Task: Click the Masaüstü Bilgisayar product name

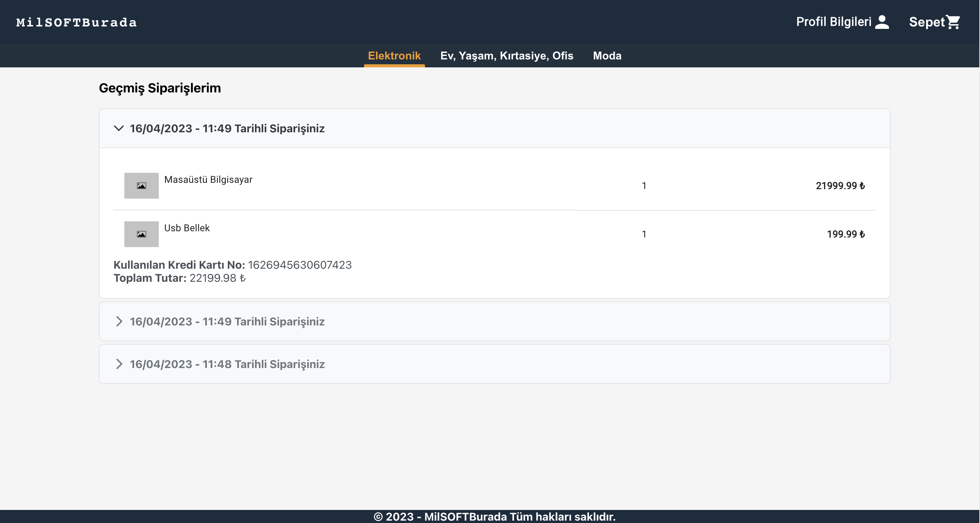Action: 208,179
